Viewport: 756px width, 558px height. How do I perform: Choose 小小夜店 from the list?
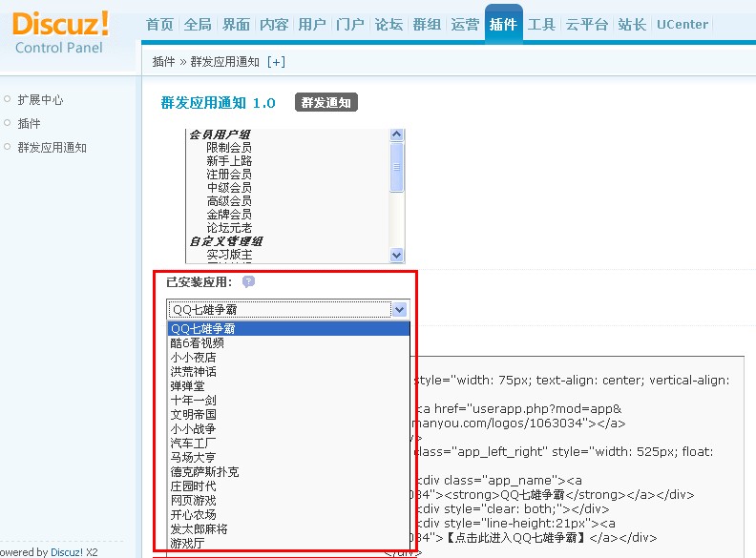(x=288, y=358)
